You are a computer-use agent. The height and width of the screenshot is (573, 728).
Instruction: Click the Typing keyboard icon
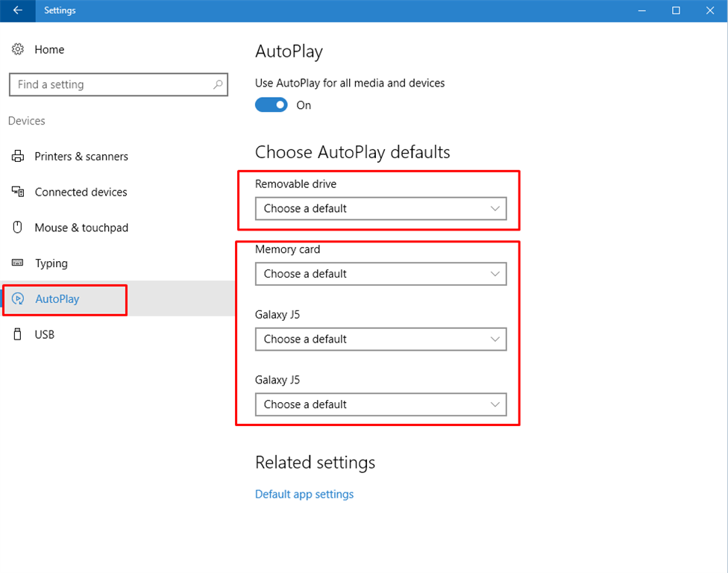(18, 263)
